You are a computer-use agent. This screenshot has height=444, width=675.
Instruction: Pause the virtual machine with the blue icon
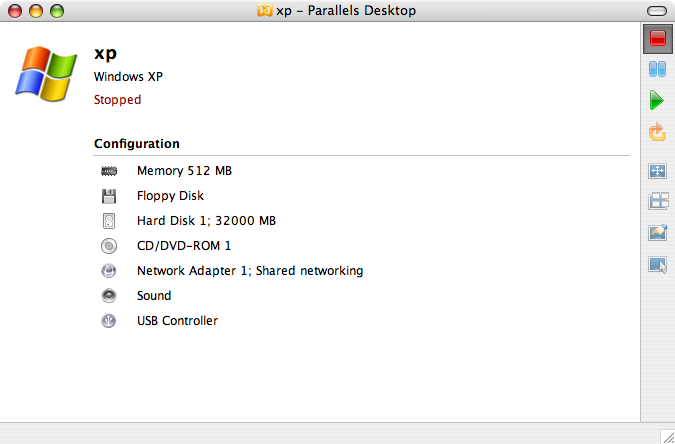(x=657, y=69)
